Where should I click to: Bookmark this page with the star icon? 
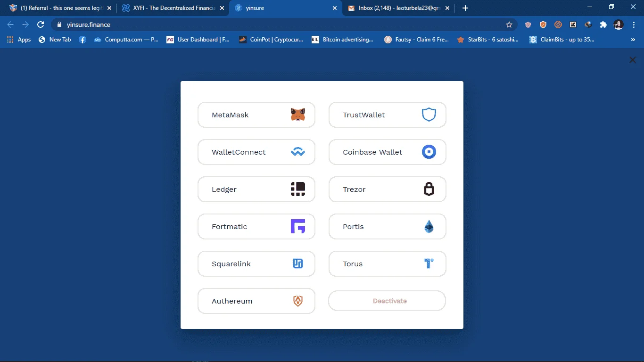(x=509, y=25)
